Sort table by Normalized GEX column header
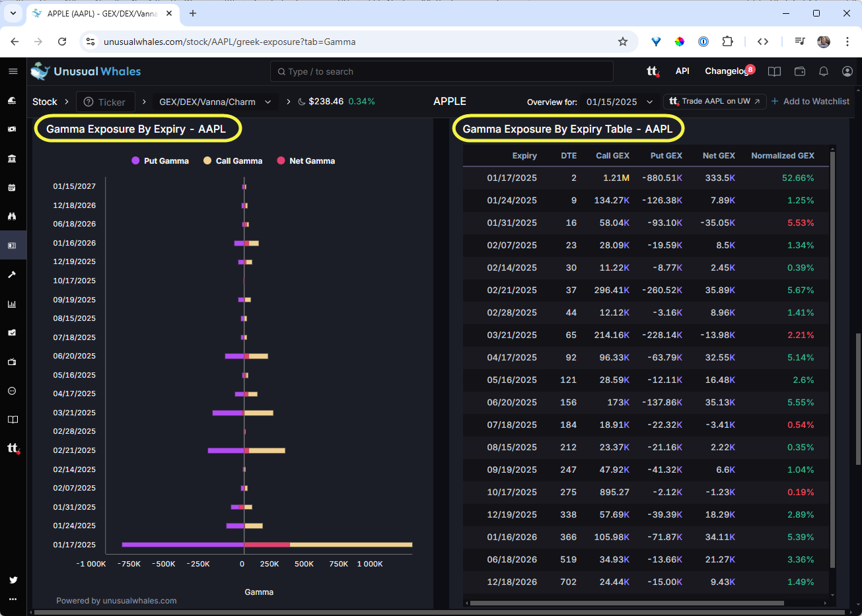This screenshot has height=616, width=862. click(x=783, y=156)
